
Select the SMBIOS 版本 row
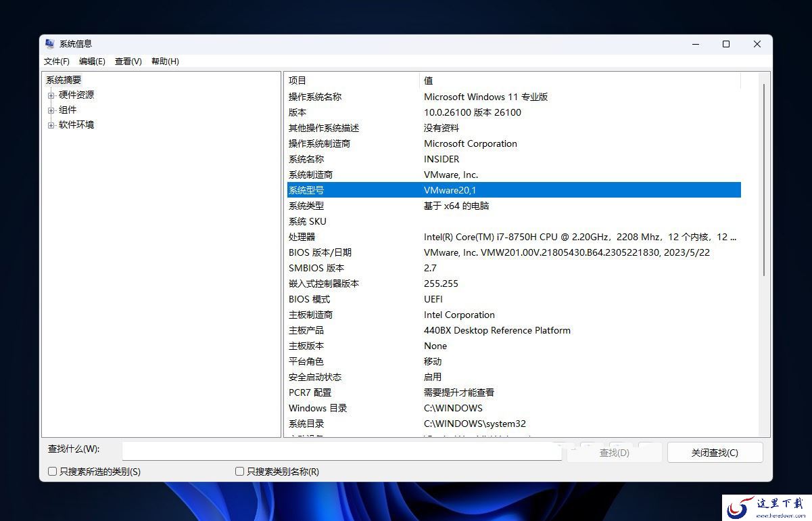[514, 268]
